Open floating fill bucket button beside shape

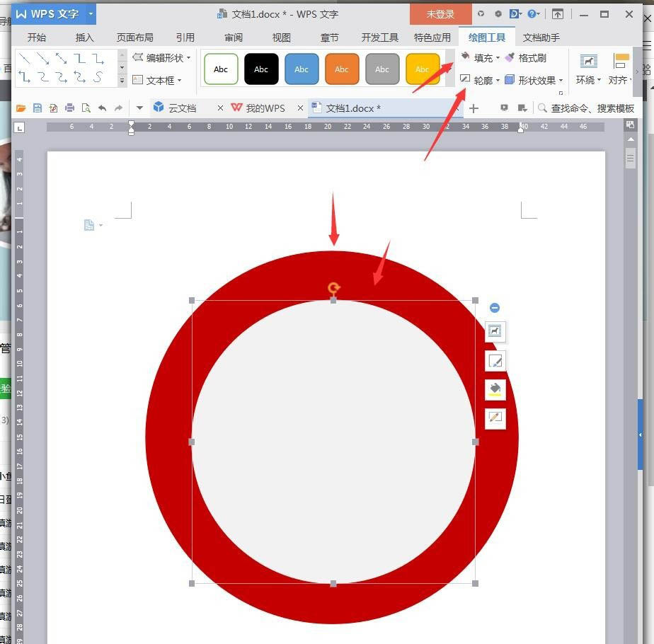tap(495, 389)
